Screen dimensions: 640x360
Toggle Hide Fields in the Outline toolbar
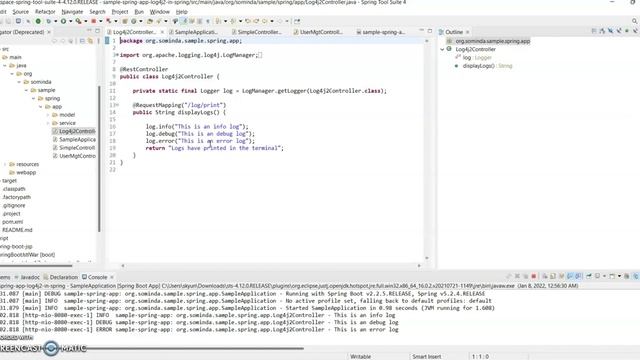[x=610, y=31]
